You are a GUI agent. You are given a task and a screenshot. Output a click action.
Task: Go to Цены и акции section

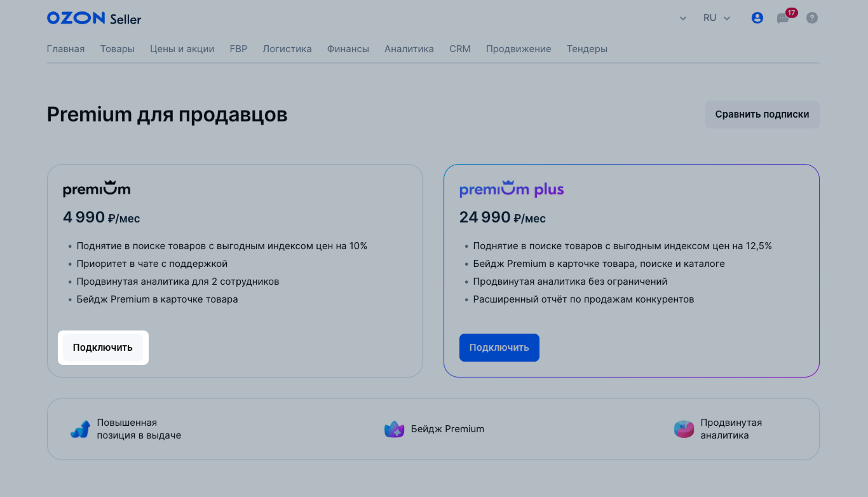point(182,49)
